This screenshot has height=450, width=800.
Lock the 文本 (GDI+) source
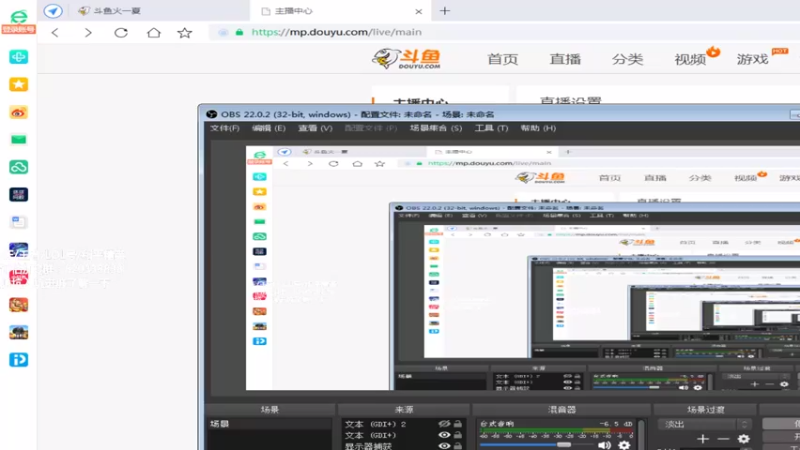pyautogui.click(x=458, y=435)
